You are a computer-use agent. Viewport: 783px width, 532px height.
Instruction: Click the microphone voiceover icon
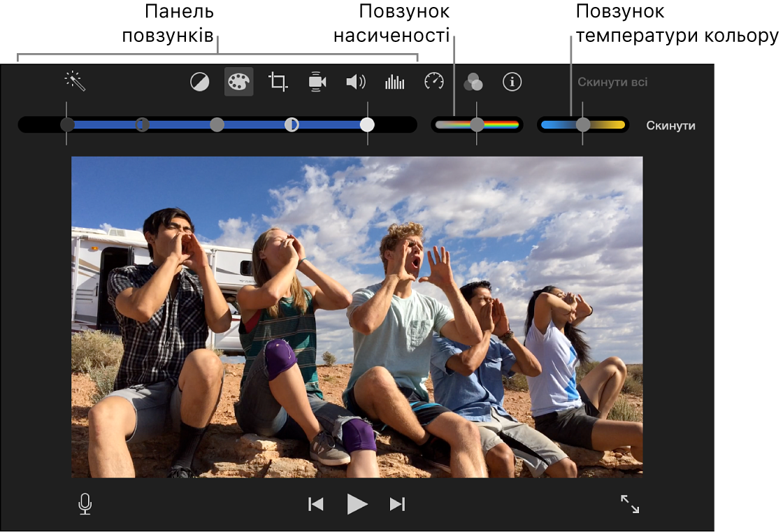[85, 504]
